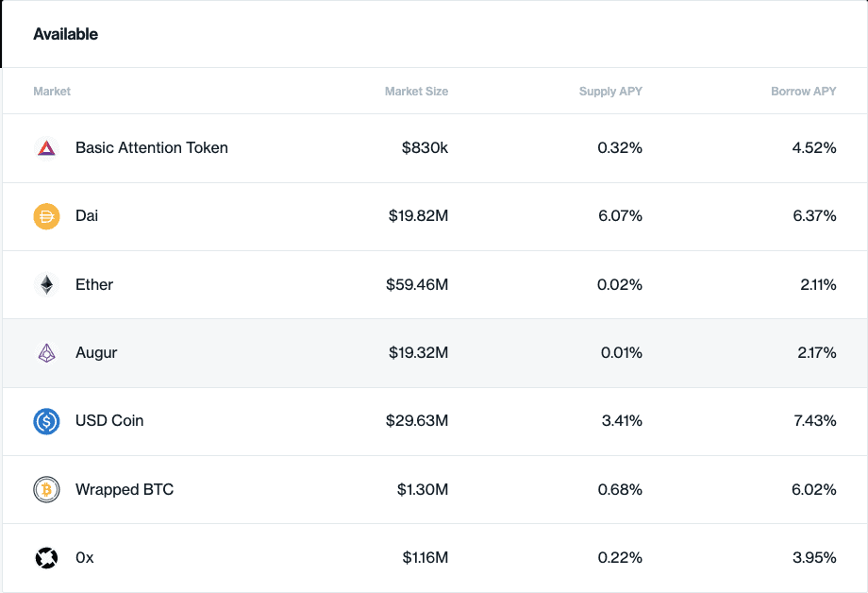Click the Available section heading
Screen dimensions: 868x593
[66, 34]
